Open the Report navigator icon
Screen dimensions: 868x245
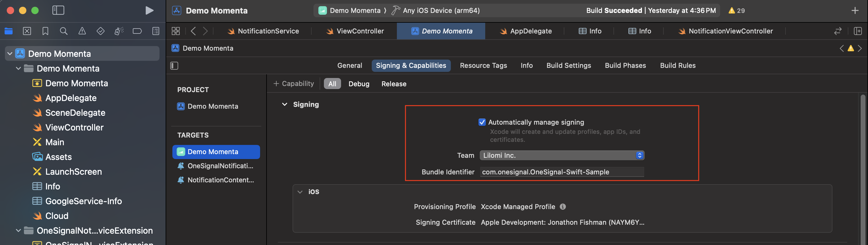156,31
